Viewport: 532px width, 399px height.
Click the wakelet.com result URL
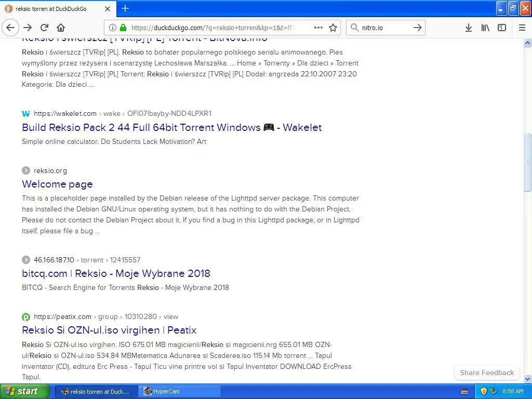(x=123, y=113)
